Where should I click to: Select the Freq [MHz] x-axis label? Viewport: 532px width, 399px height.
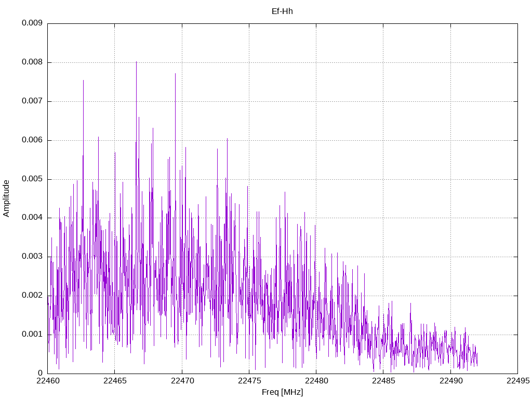coord(282,392)
